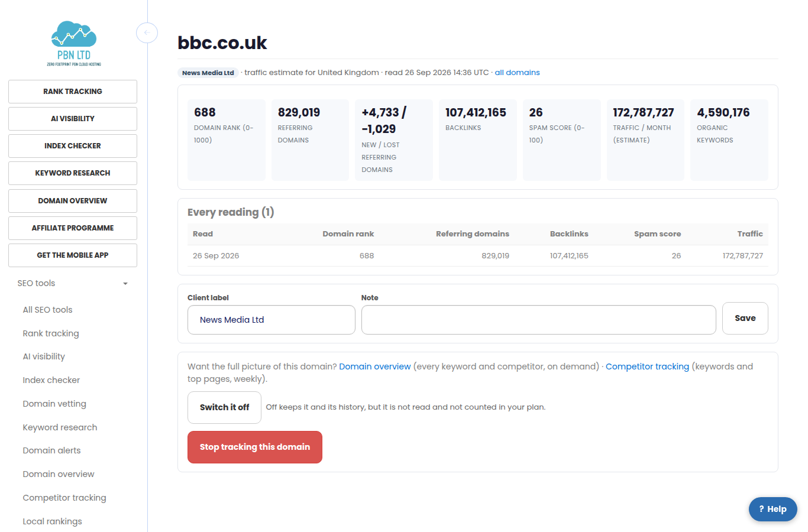Collapse the SEO tools section arrow
The image size is (808, 532).
(x=125, y=284)
